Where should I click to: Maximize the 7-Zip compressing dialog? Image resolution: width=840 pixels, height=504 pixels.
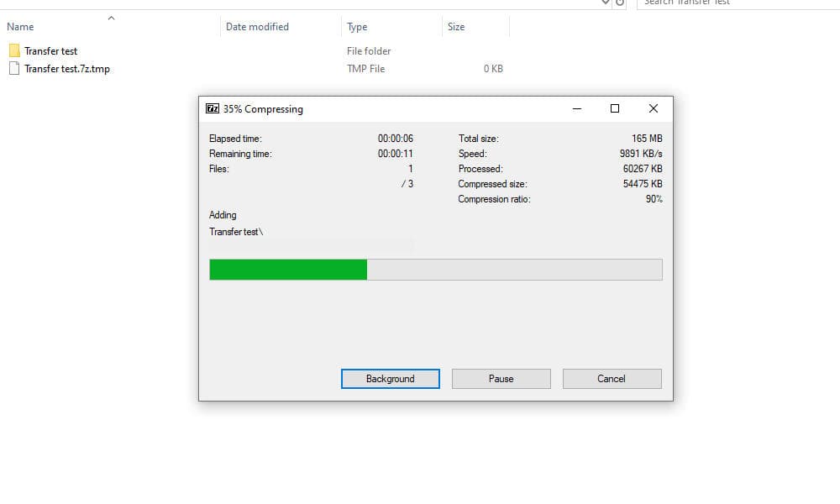click(615, 108)
